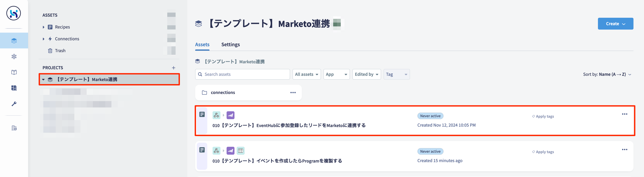The width and height of the screenshot is (644, 177).
Task: Switch to the Settings tab
Action: point(230,44)
